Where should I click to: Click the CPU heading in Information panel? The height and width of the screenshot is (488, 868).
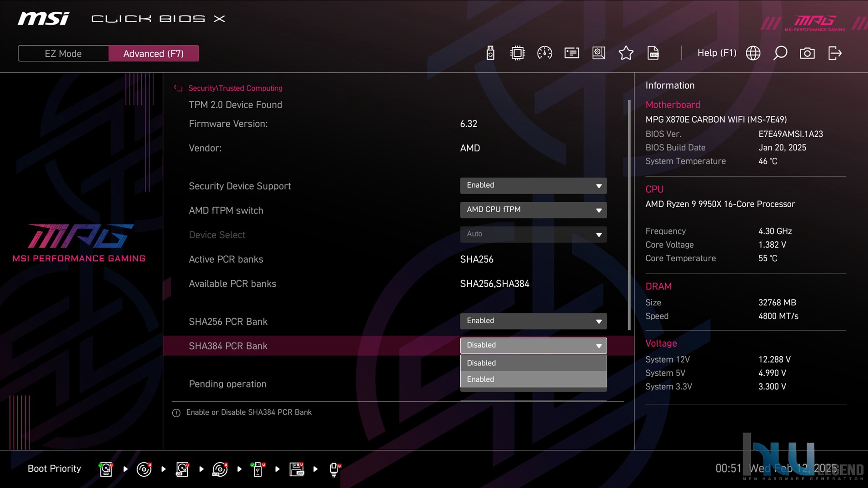(x=654, y=189)
